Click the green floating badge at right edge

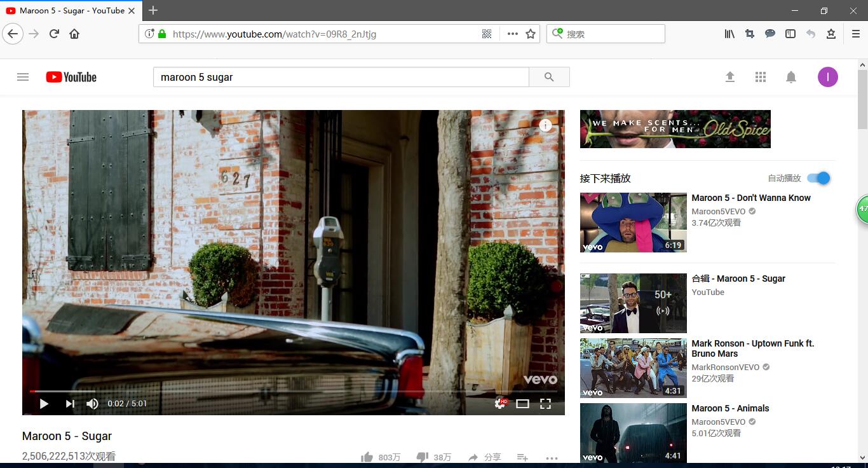[x=862, y=209]
